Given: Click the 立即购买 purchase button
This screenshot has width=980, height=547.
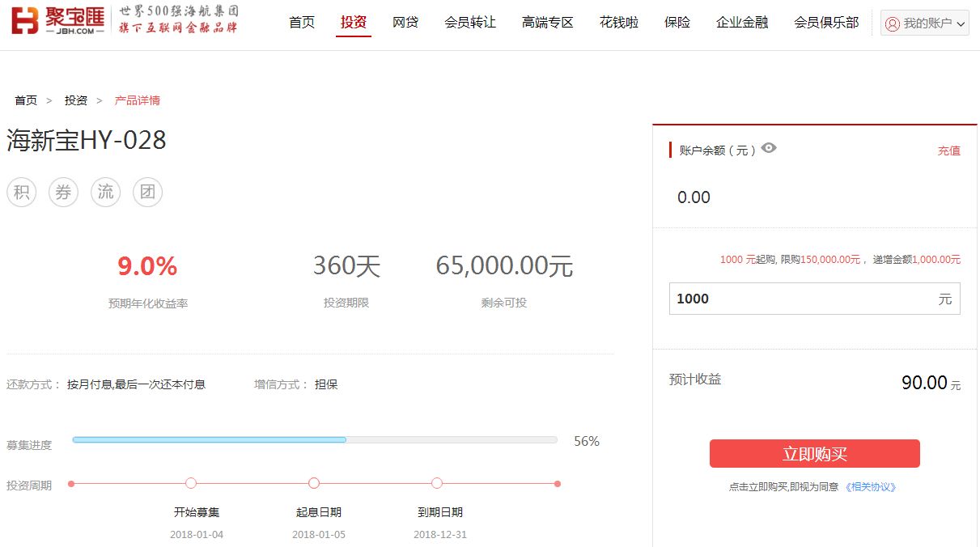Looking at the screenshot, I should pos(814,453).
